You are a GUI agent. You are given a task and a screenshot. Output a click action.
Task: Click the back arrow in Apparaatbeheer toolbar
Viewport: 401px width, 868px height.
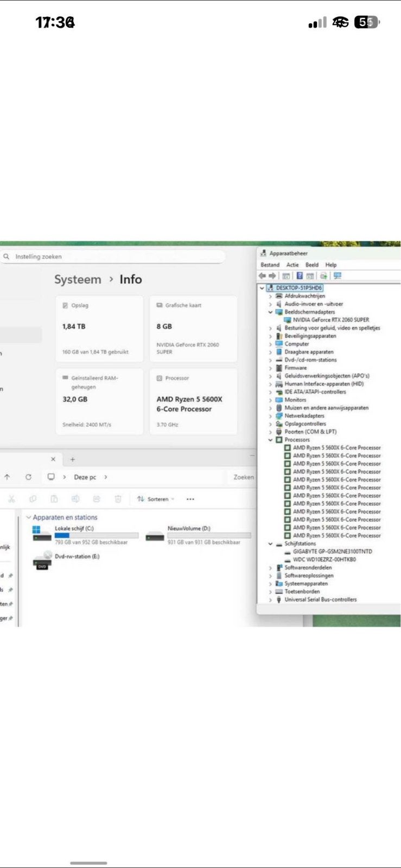tap(263, 276)
